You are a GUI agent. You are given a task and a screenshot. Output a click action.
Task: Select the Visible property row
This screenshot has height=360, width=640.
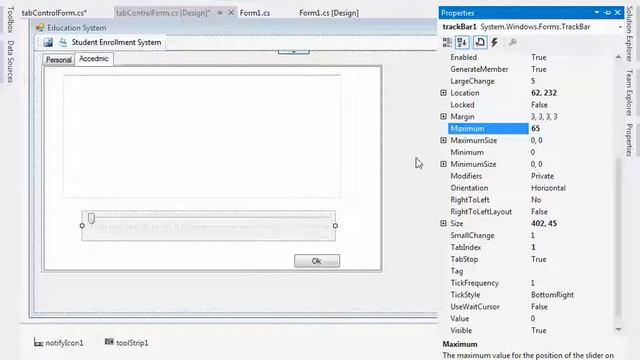point(531,330)
